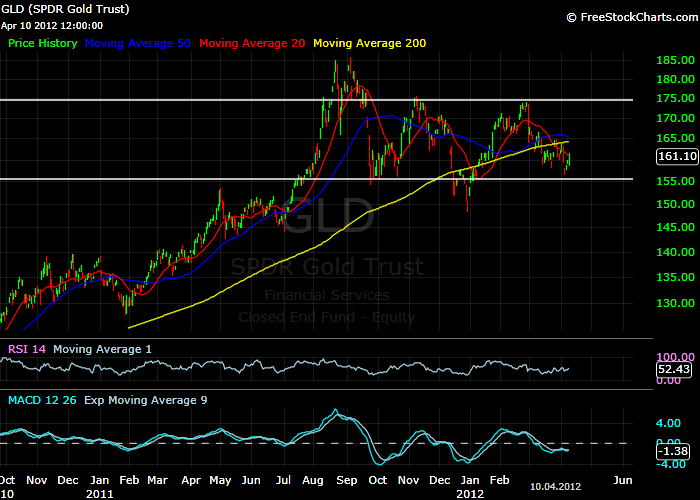The height and width of the screenshot is (500, 700).
Task: Click the lower white support line at 155
Action: (x=316, y=179)
